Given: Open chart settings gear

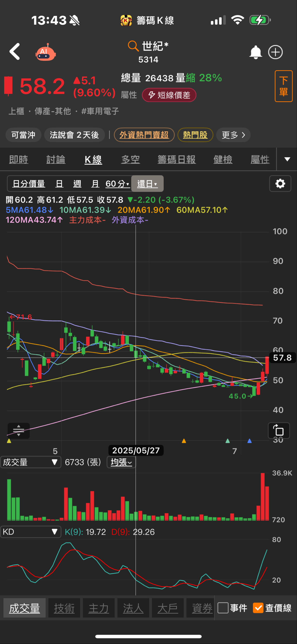Looking at the screenshot, I should click(280, 183).
